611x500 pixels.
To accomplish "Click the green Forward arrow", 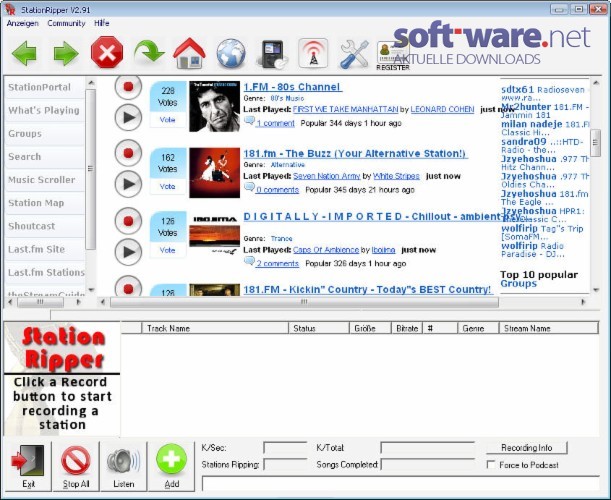I will pos(66,53).
